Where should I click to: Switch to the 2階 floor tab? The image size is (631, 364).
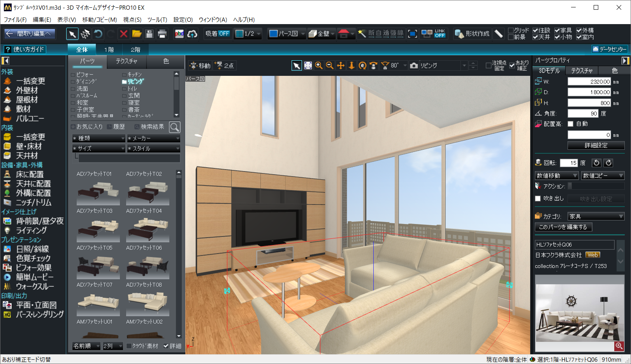pos(135,49)
